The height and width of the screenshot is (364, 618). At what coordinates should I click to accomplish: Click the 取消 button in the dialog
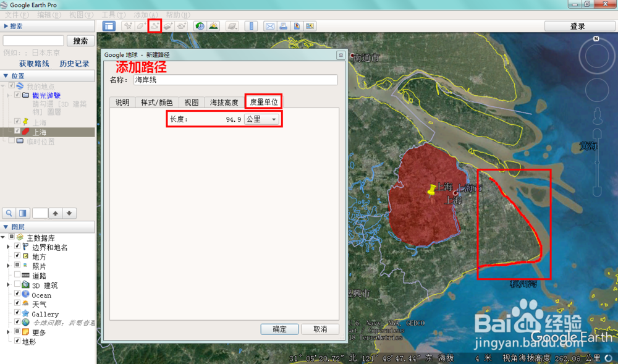320,329
